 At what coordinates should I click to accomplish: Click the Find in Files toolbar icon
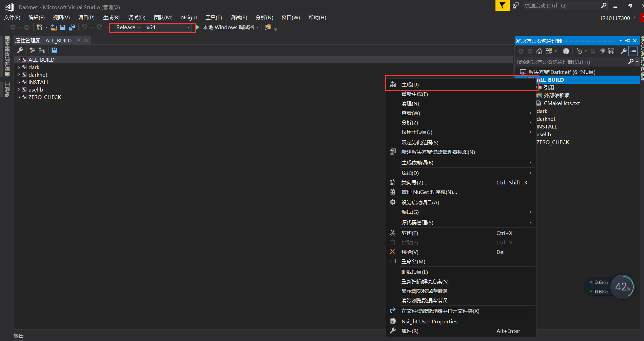(x=268, y=27)
